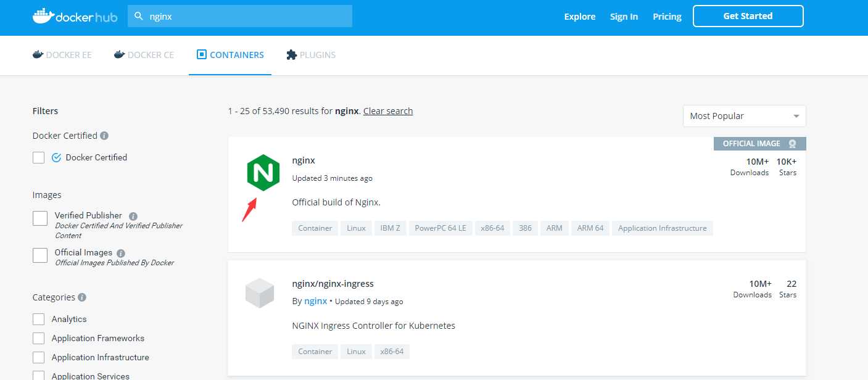
Task: Click the ARM tag
Action: pyautogui.click(x=554, y=228)
